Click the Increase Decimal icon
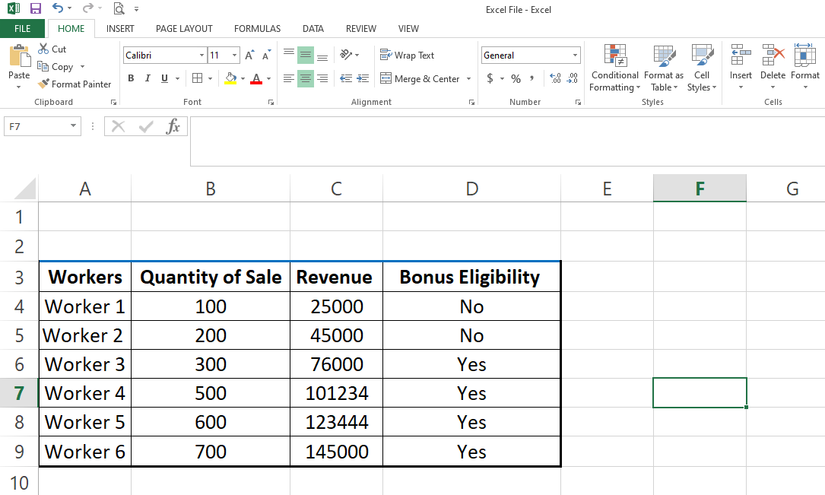825x495 pixels. pos(555,78)
